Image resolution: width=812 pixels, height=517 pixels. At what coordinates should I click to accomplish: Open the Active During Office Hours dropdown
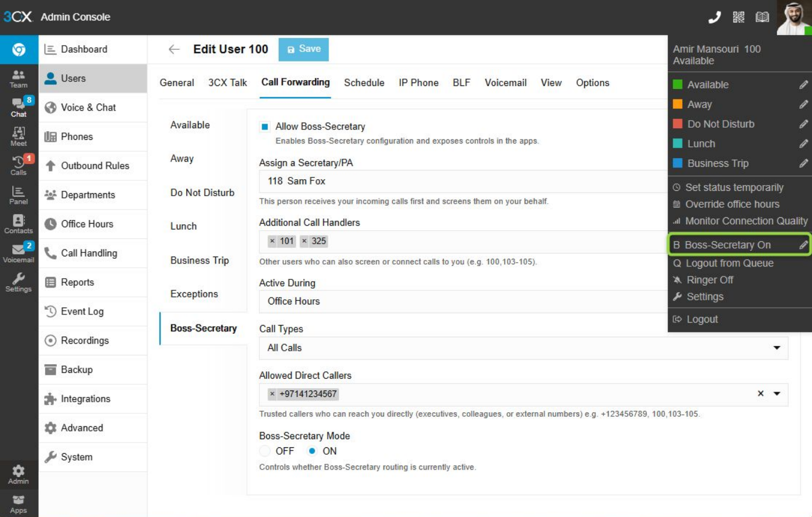462,302
